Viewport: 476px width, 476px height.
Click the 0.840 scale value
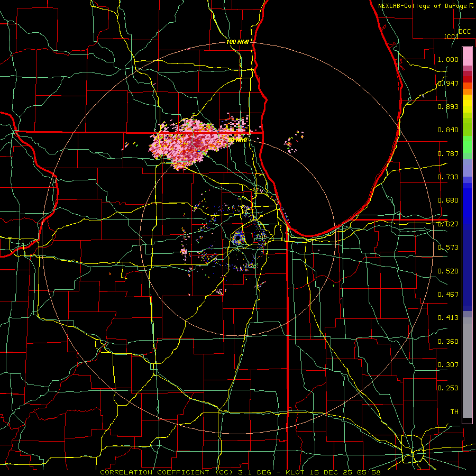(x=448, y=130)
